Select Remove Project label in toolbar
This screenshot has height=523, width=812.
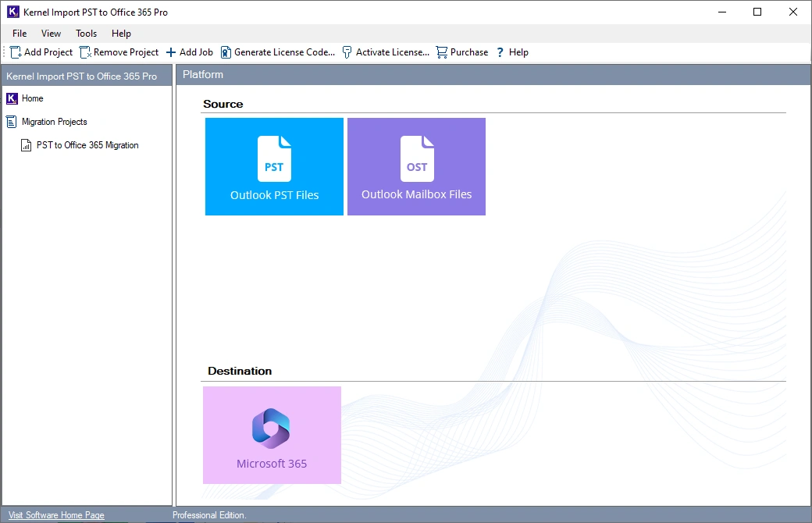(x=126, y=52)
